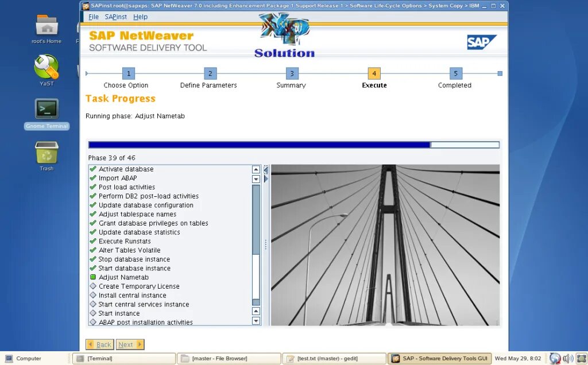Click step 1 Choose Option marker
The image size is (588, 365).
[x=129, y=73]
